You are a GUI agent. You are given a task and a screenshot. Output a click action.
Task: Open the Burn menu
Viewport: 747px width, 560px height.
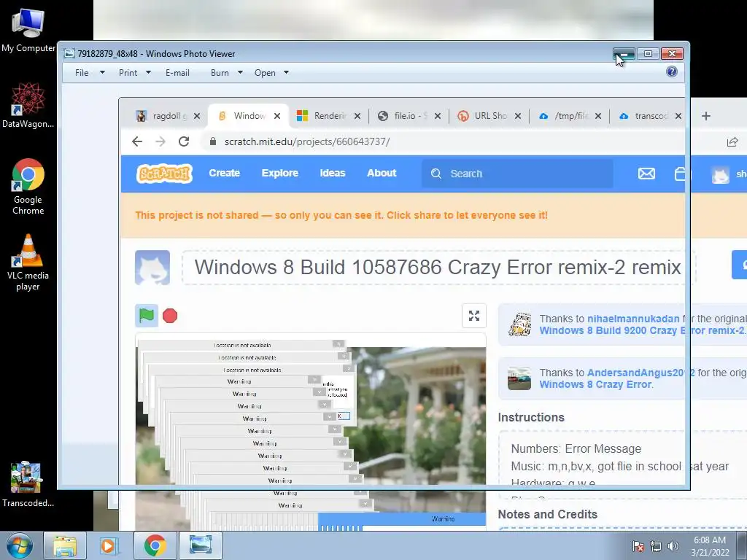pyautogui.click(x=220, y=73)
